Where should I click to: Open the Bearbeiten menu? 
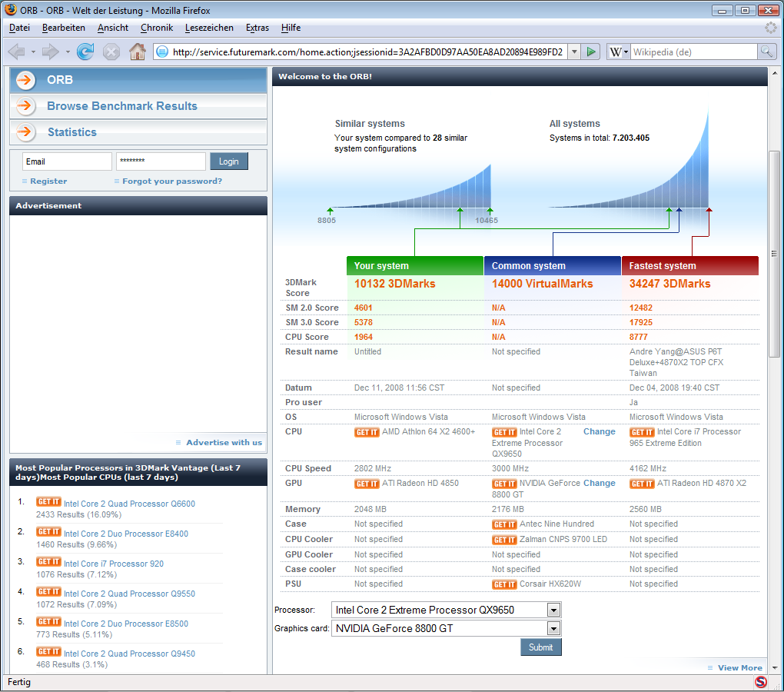(x=64, y=28)
